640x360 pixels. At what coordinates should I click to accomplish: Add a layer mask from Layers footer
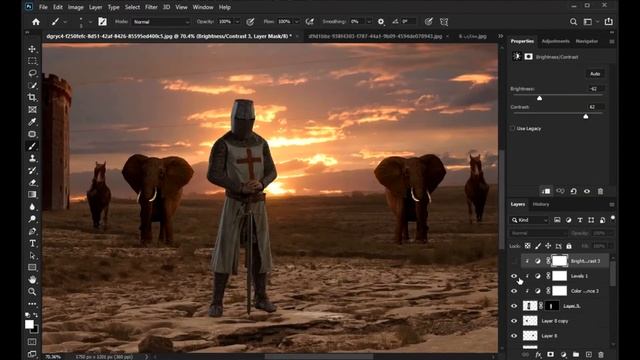[x=551, y=355]
